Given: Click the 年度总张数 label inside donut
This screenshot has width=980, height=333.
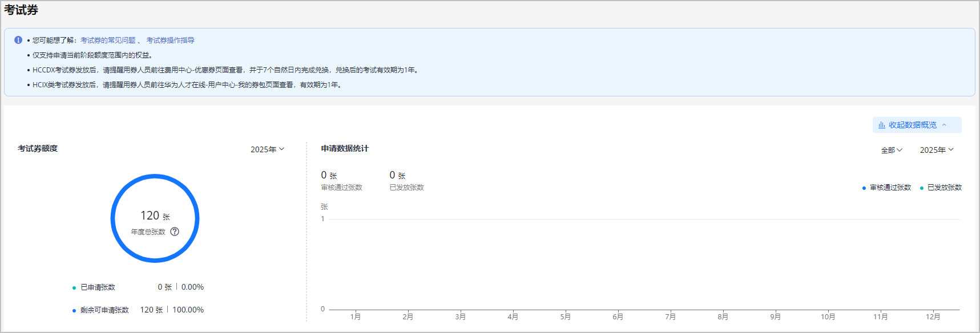Looking at the screenshot, I should (x=148, y=232).
